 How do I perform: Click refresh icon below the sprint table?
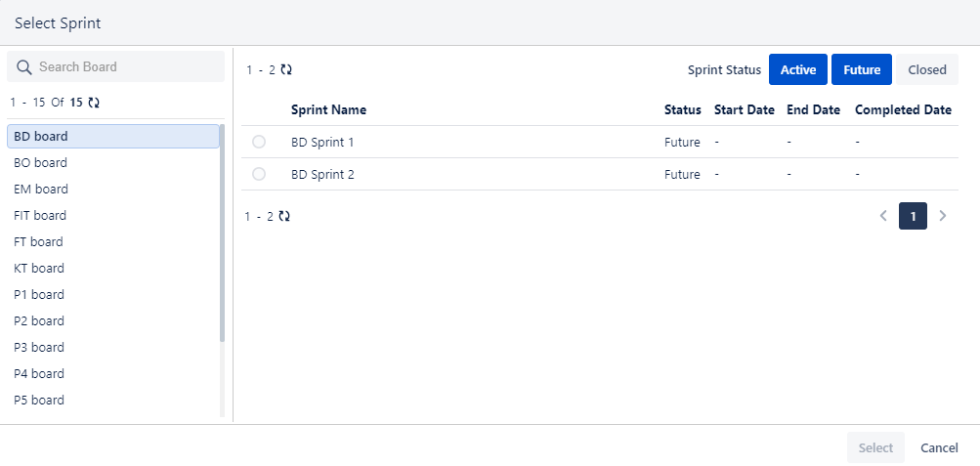coord(284,216)
